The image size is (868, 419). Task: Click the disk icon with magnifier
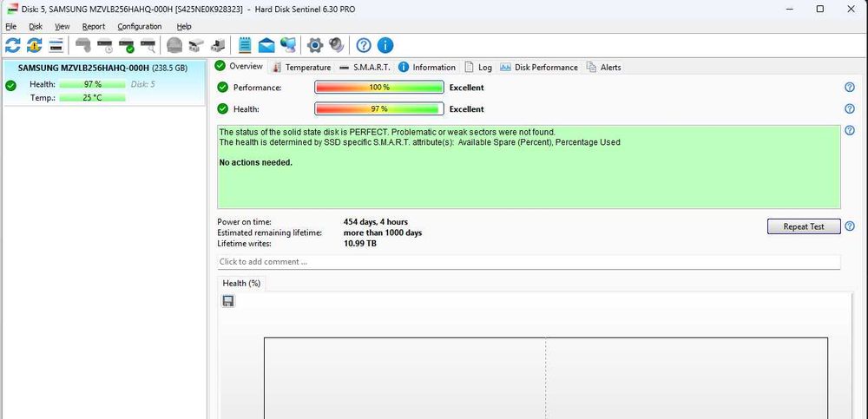tap(148, 45)
